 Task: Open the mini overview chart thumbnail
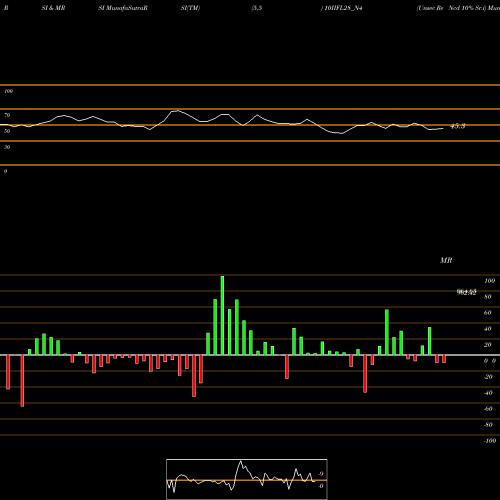247,479
